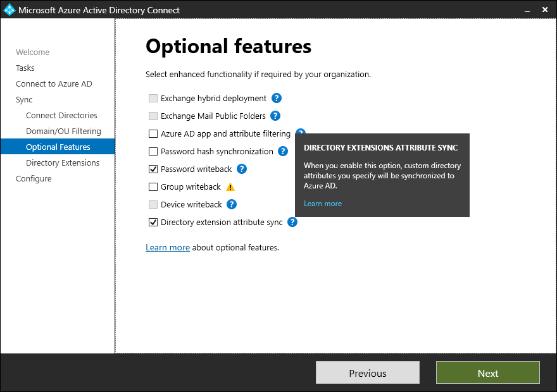Screen dimensions: 557x392
Task: Disable Directory extension attribute sync checkbox
Action: (x=153, y=223)
